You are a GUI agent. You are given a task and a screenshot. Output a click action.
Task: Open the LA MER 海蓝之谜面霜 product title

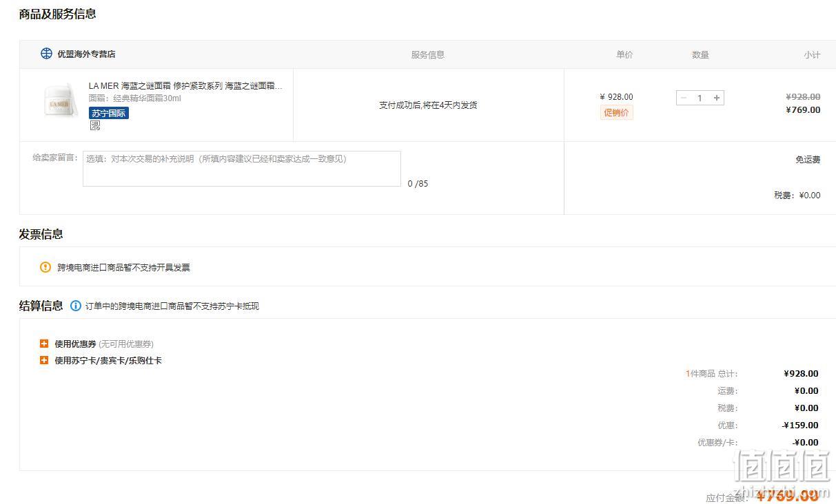click(185, 86)
